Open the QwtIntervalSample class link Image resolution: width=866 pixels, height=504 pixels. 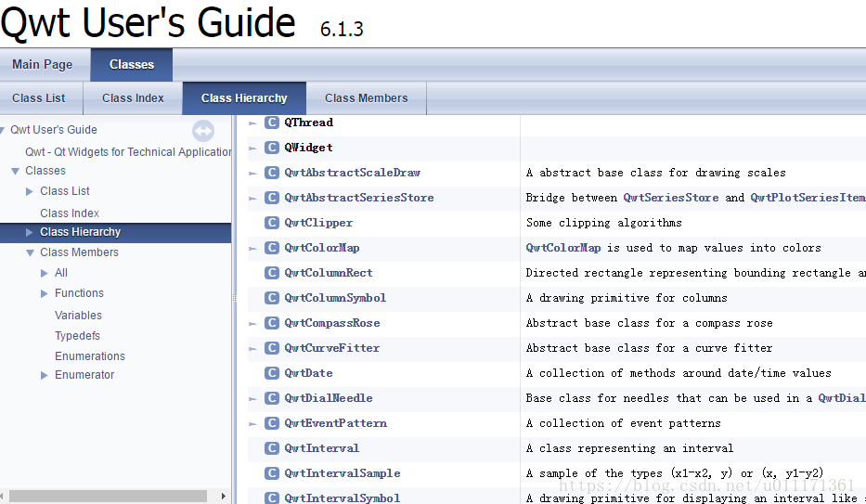pos(343,473)
